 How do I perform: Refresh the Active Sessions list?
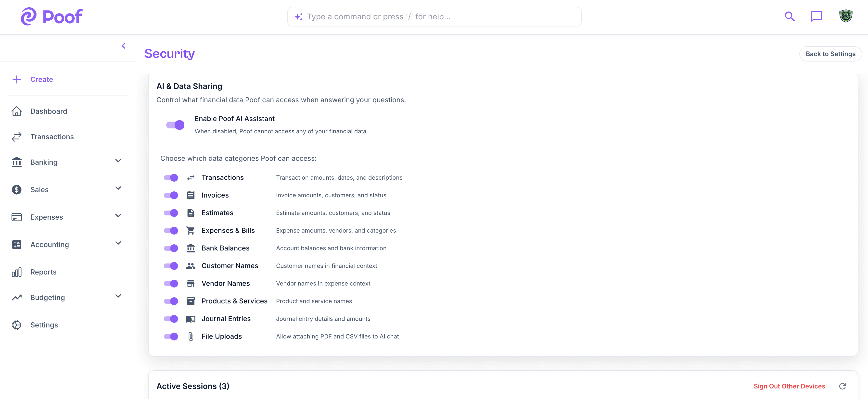843,386
